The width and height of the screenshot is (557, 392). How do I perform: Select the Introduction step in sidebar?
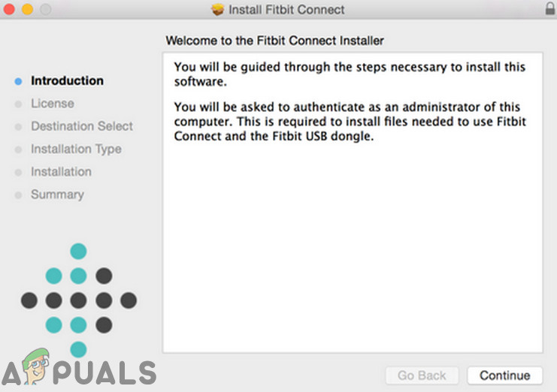67,80
